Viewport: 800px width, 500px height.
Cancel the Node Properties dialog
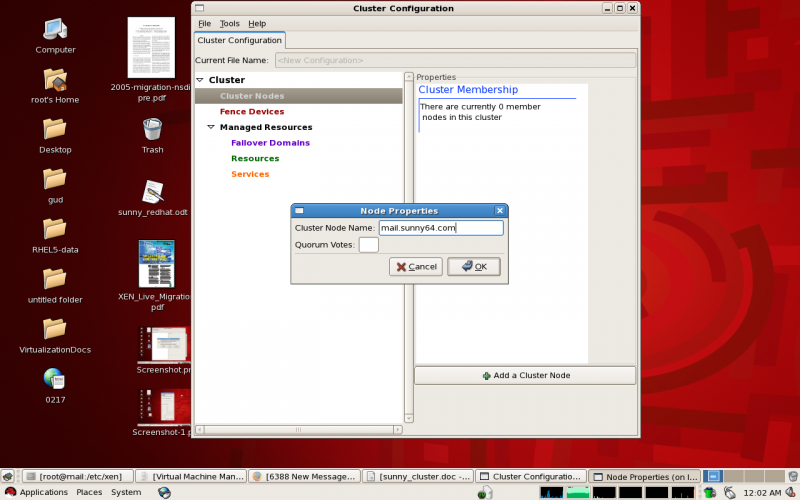pyautogui.click(x=416, y=267)
